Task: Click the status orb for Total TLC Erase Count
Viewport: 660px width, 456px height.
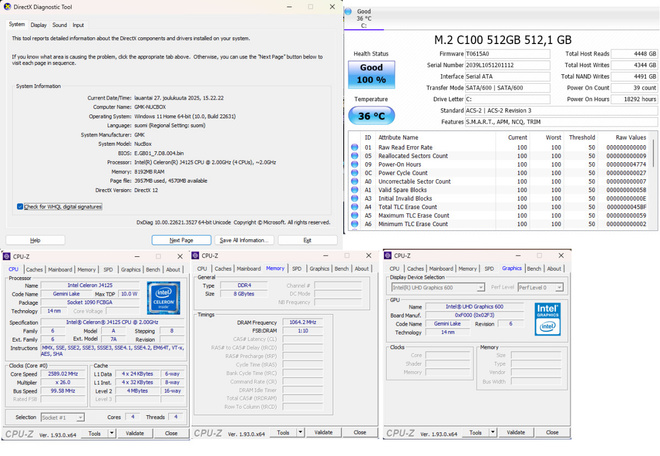Action: (x=354, y=207)
